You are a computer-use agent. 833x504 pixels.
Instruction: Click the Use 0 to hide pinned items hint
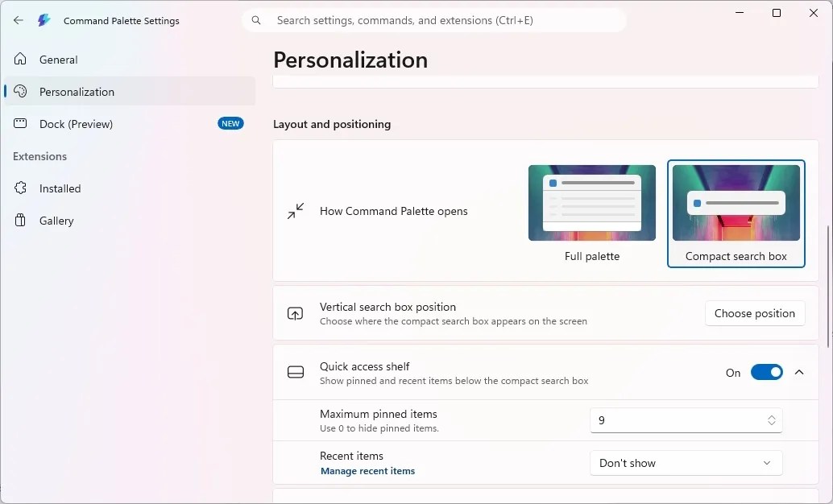[x=379, y=428]
